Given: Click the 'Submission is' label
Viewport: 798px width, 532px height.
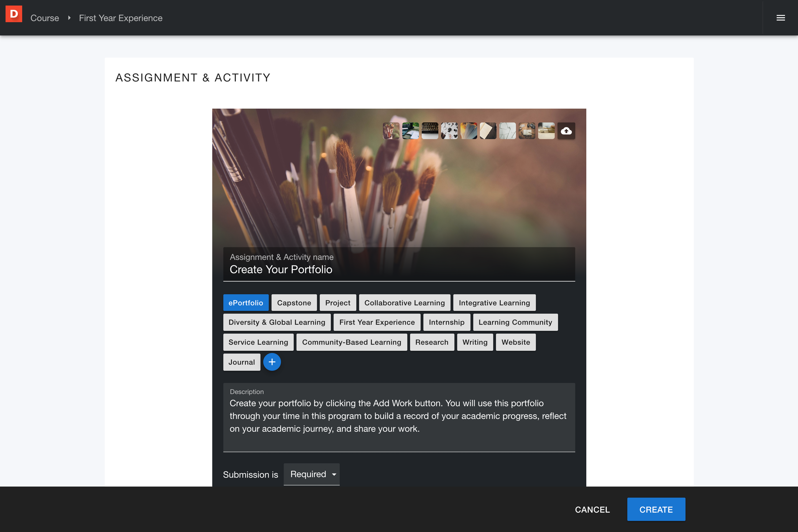Looking at the screenshot, I should 250,474.
